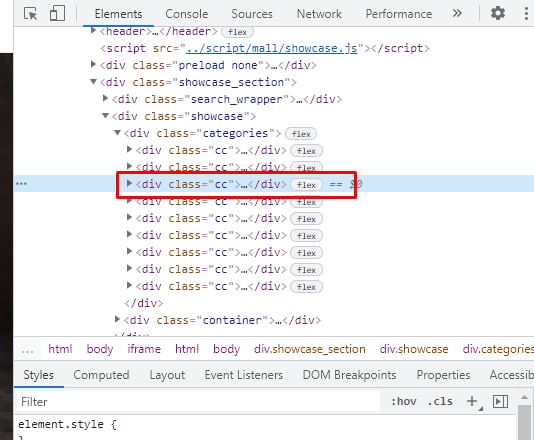The width and height of the screenshot is (534, 440).
Task: Open the Properties pane tab
Action: pos(443,375)
